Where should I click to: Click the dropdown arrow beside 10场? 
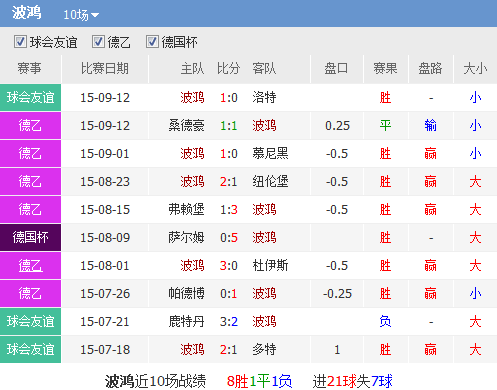[x=95, y=15]
